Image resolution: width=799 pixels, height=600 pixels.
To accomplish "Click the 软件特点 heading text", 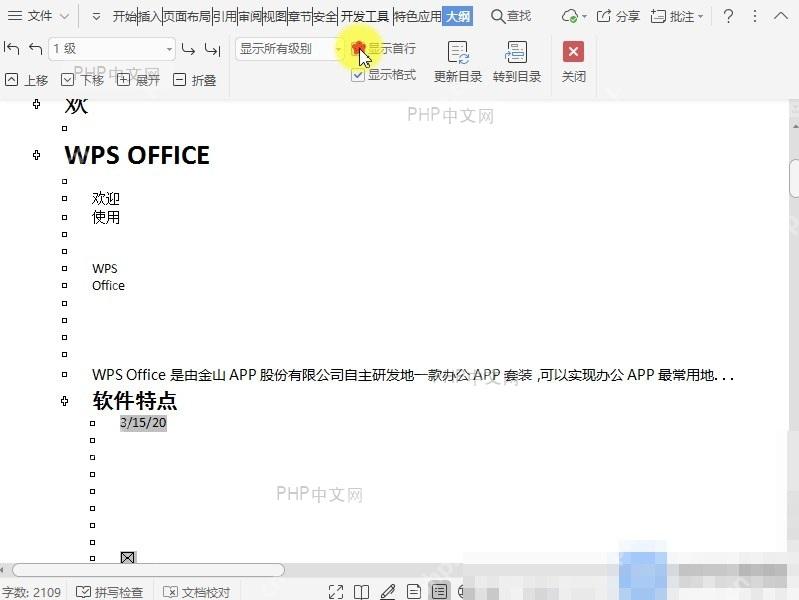I will [135, 401].
